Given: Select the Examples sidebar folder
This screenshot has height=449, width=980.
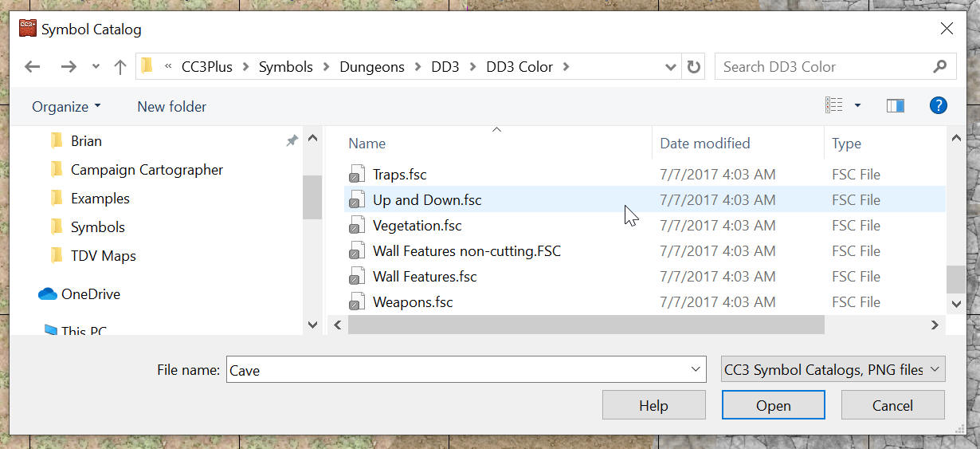Looking at the screenshot, I should pyautogui.click(x=100, y=199).
